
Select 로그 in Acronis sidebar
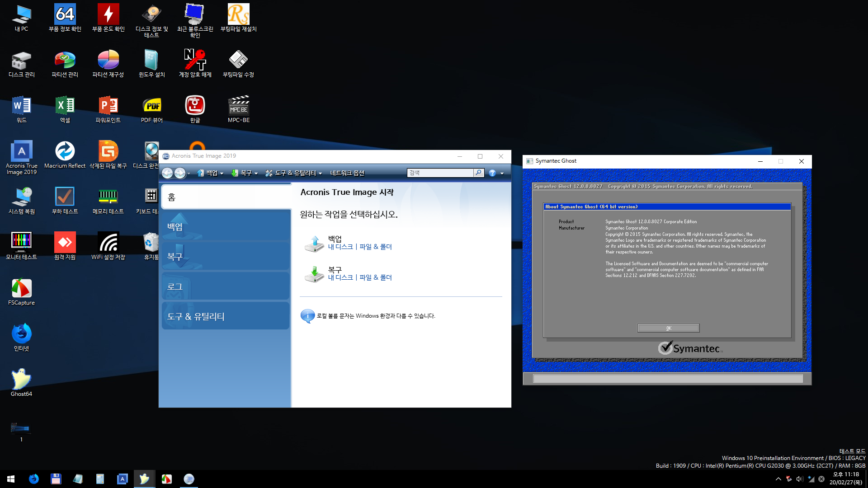pos(226,286)
